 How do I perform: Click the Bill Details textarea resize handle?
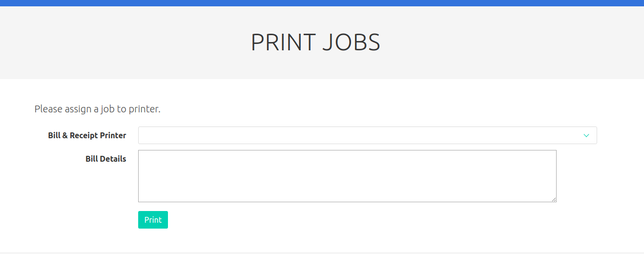(x=554, y=200)
